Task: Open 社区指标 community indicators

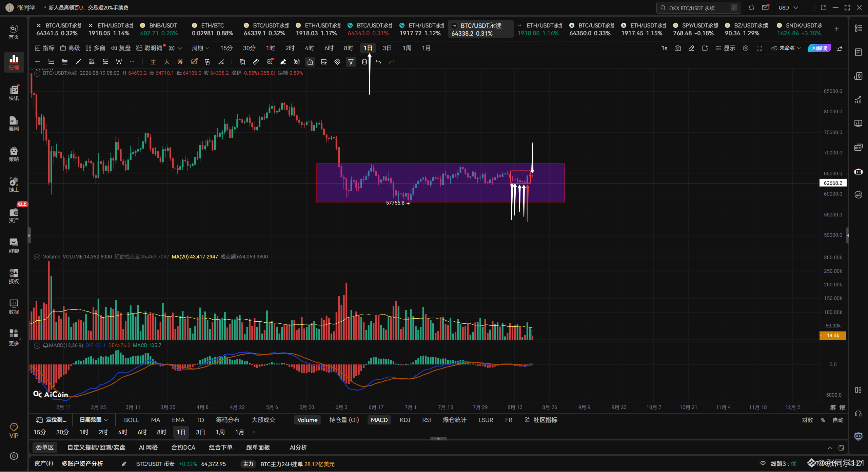Action: click(x=541, y=420)
